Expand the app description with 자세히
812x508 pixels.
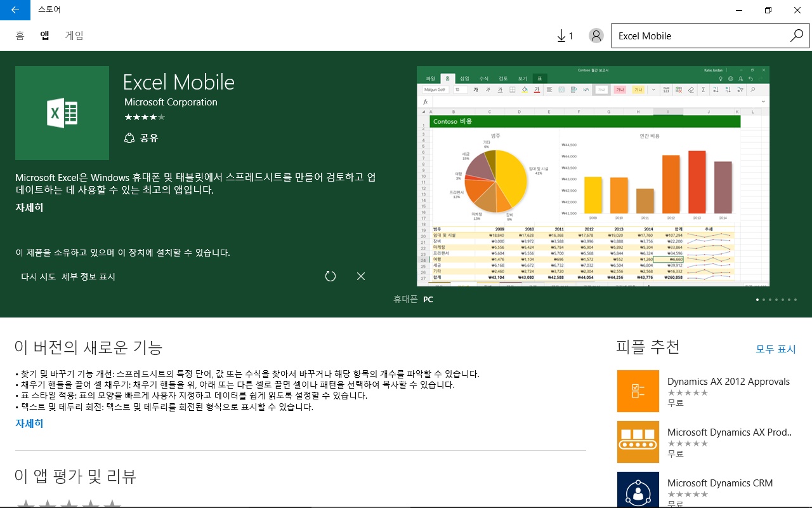click(x=29, y=208)
